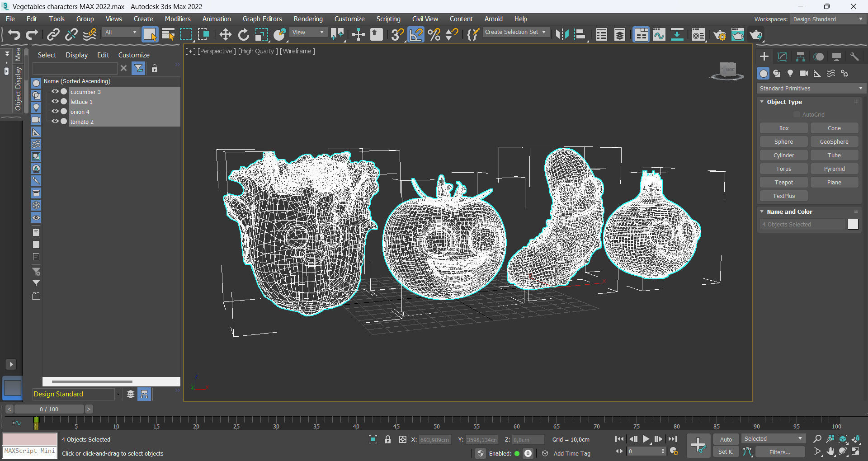Open the Workspaces Design Standard dropdown

tap(828, 19)
